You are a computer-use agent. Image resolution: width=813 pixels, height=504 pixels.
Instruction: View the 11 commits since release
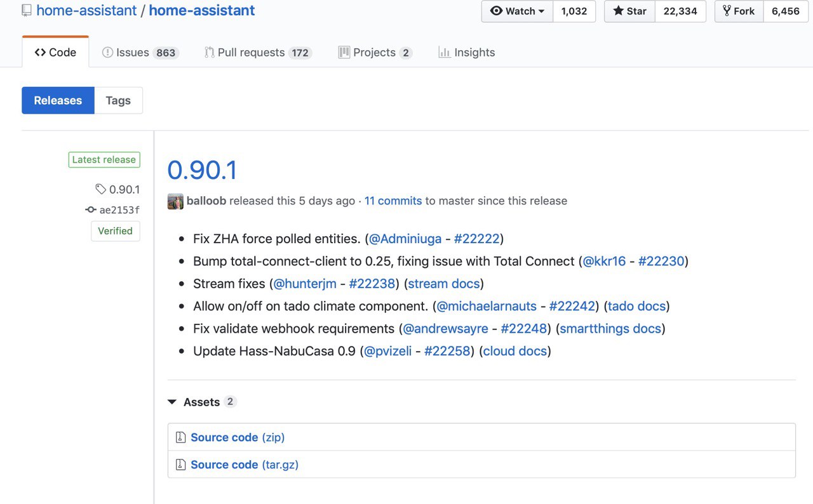(x=393, y=201)
